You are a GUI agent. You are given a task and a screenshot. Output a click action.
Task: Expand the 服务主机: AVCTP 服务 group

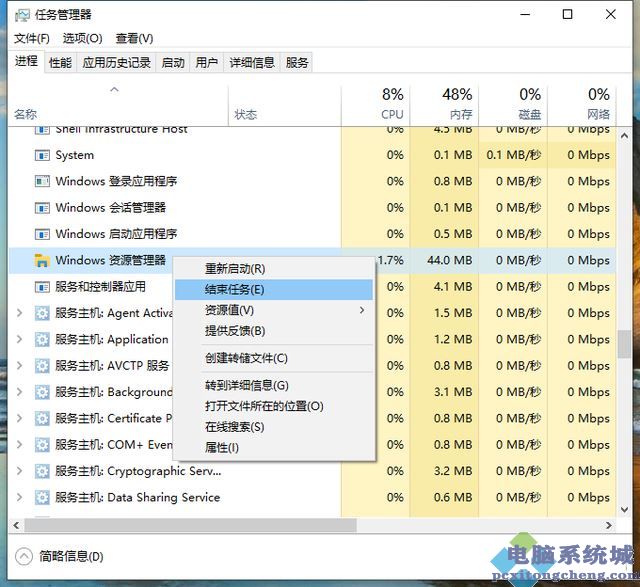19,366
